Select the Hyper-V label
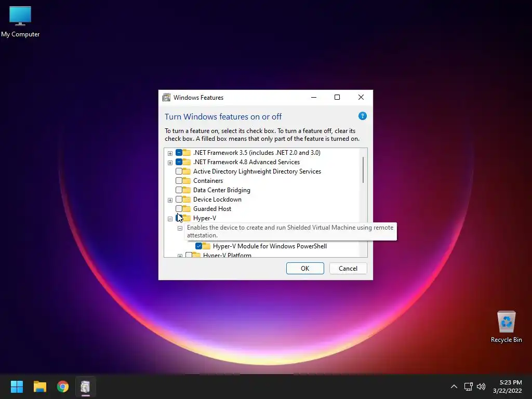Viewport: 532px width, 399px height. point(205,218)
